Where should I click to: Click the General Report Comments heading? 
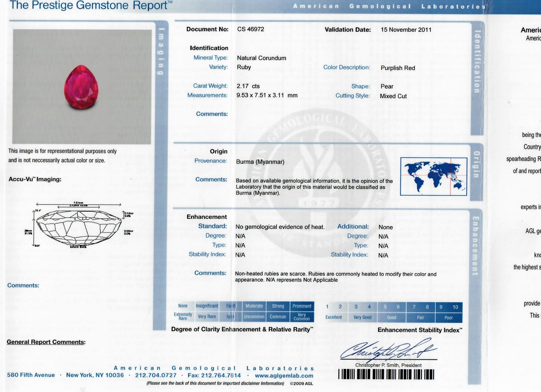coord(46,342)
